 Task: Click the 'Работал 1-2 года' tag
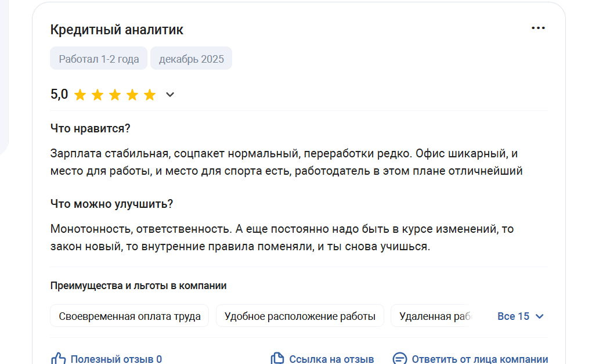[99, 59]
